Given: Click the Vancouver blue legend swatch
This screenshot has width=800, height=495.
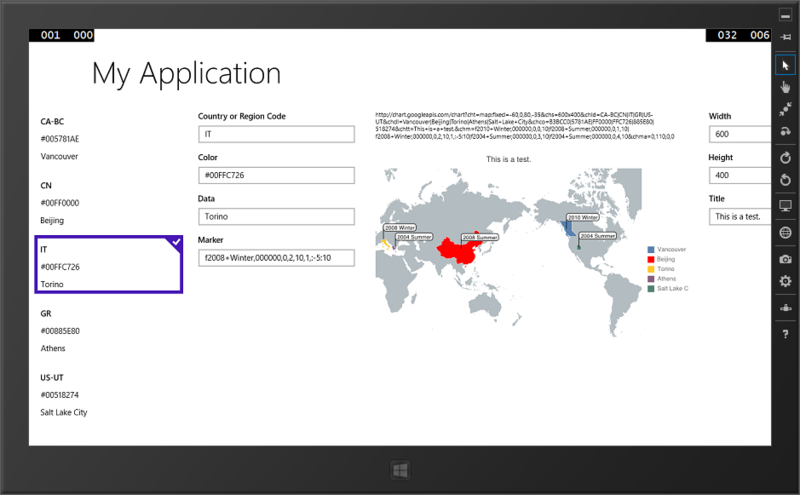Looking at the screenshot, I should click(651, 250).
